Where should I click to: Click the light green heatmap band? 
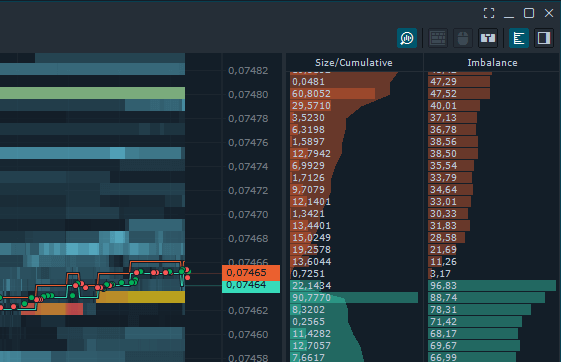click(92, 93)
